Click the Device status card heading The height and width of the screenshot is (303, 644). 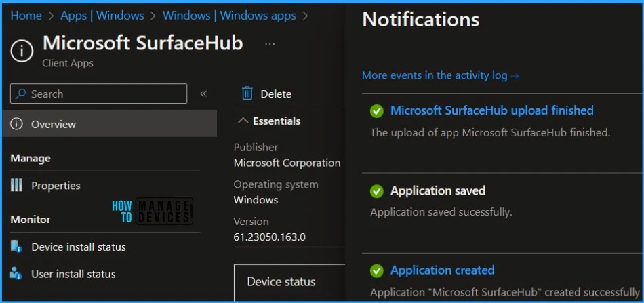click(281, 282)
